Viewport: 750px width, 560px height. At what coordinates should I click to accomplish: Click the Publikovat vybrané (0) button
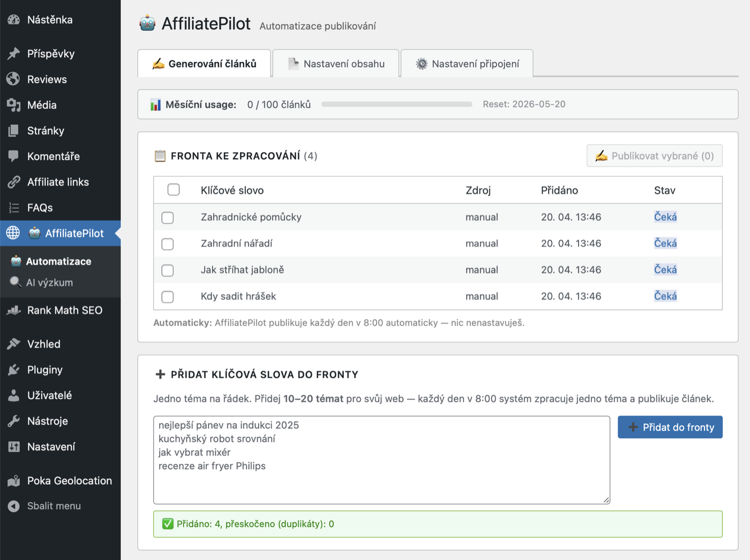655,156
